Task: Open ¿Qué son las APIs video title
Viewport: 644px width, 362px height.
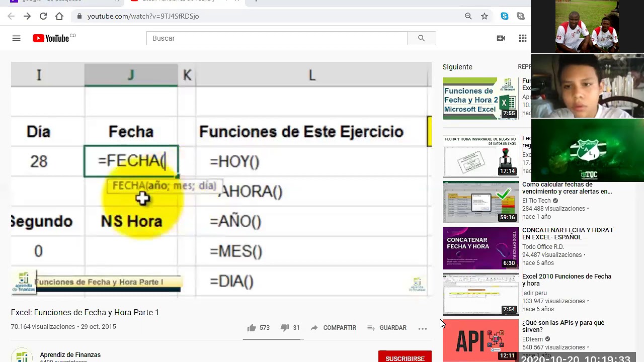Action: point(563,326)
